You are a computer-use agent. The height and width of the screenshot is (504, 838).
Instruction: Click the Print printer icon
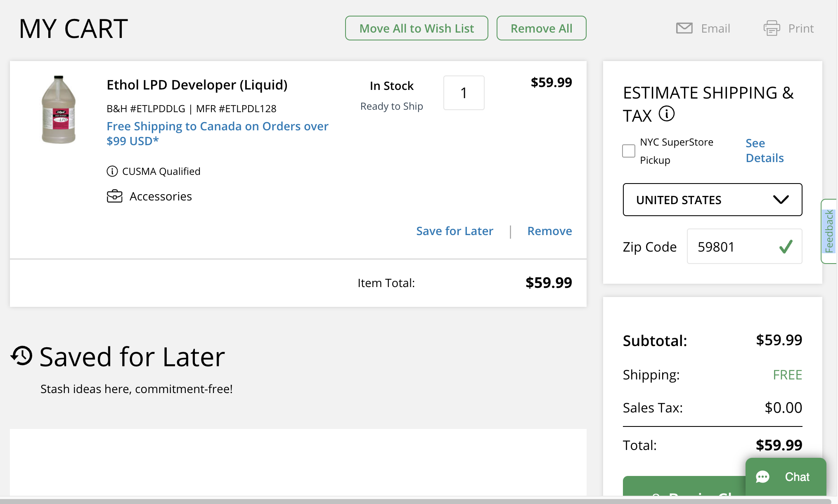point(772,28)
